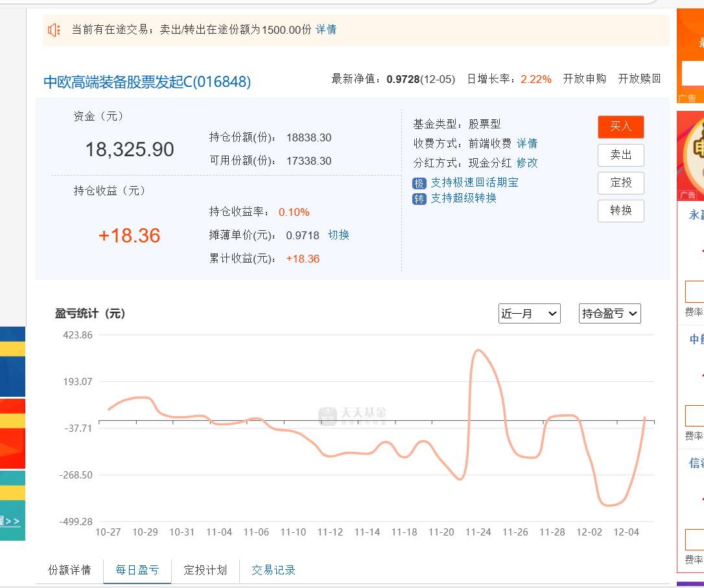This screenshot has height=588, width=704.
Task: Click 修改 next to 现金分红
Action: tap(527, 163)
